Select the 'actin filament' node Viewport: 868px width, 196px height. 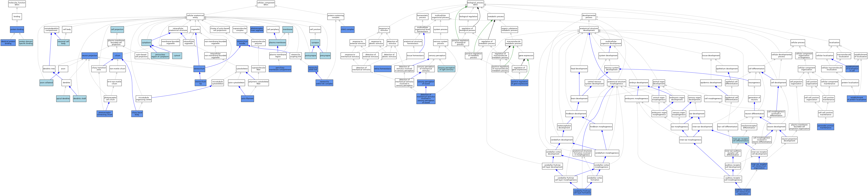click(247, 99)
